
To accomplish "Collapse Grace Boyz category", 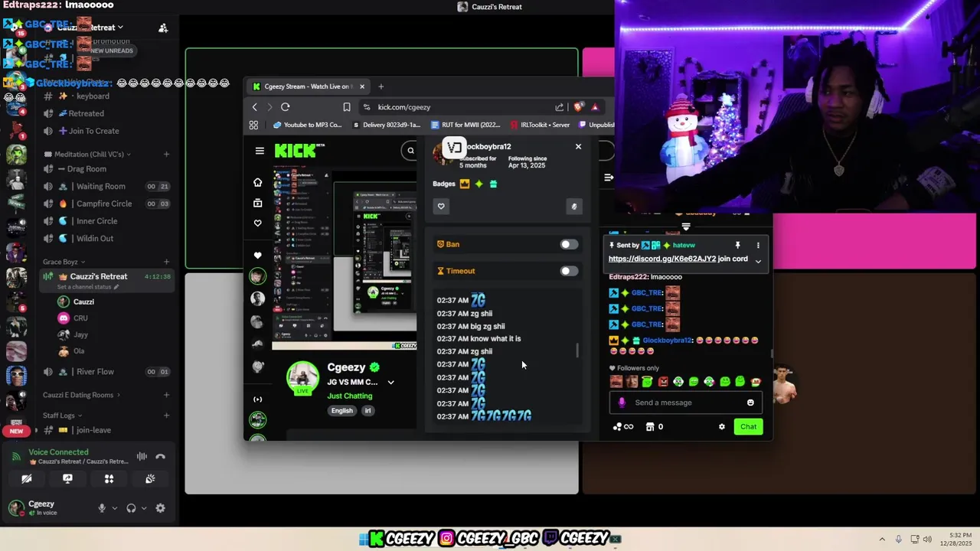I will point(63,262).
